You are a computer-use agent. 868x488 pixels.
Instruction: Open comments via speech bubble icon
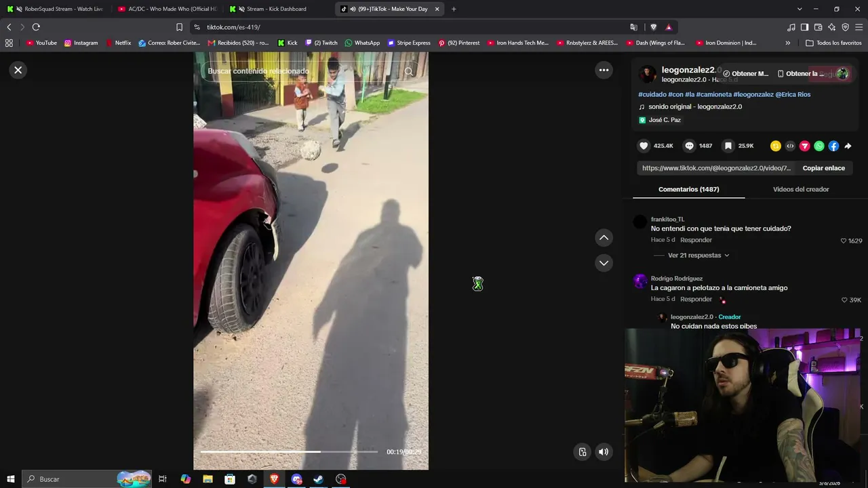(x=689, y=146)
